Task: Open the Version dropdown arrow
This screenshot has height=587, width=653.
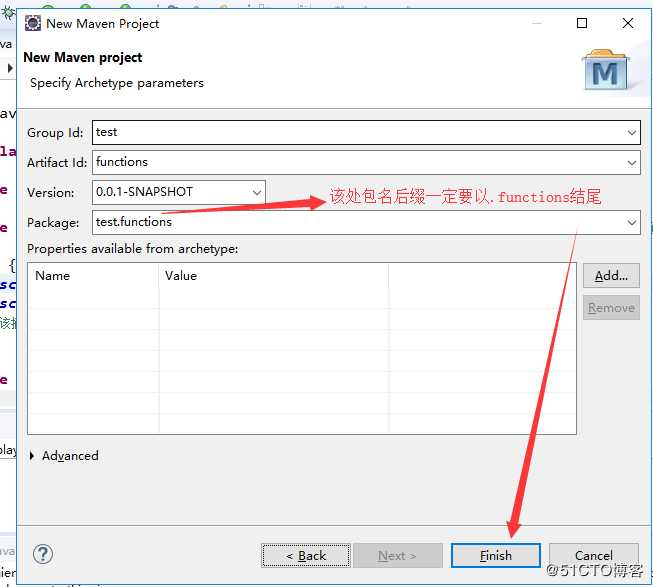Action: [x=257, y=192]
